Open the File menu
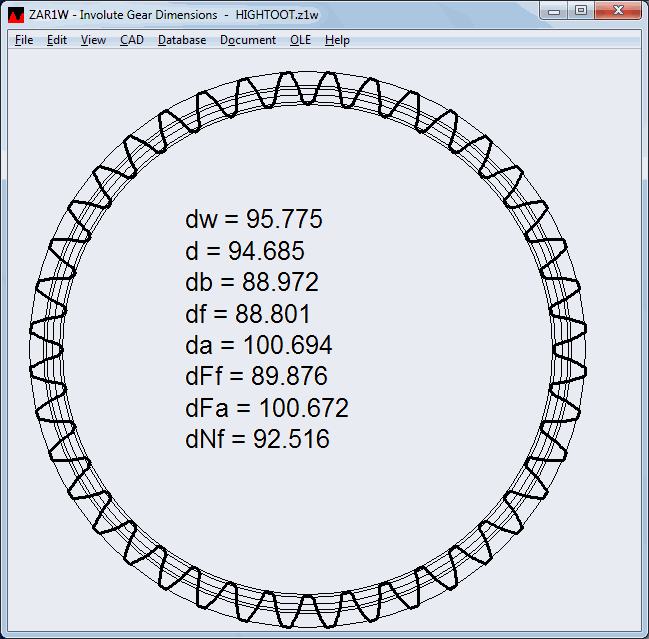This screenshot has width=649, height=639. click(x=24, y=40)
